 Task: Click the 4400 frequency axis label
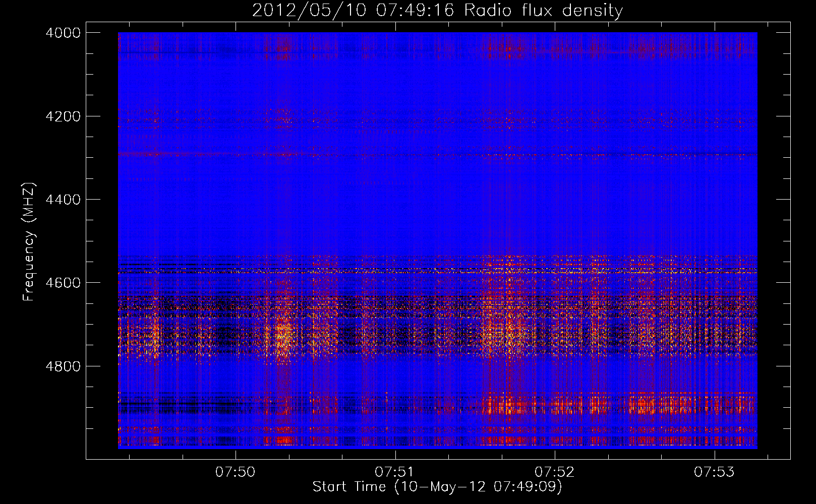click(63, 200)
